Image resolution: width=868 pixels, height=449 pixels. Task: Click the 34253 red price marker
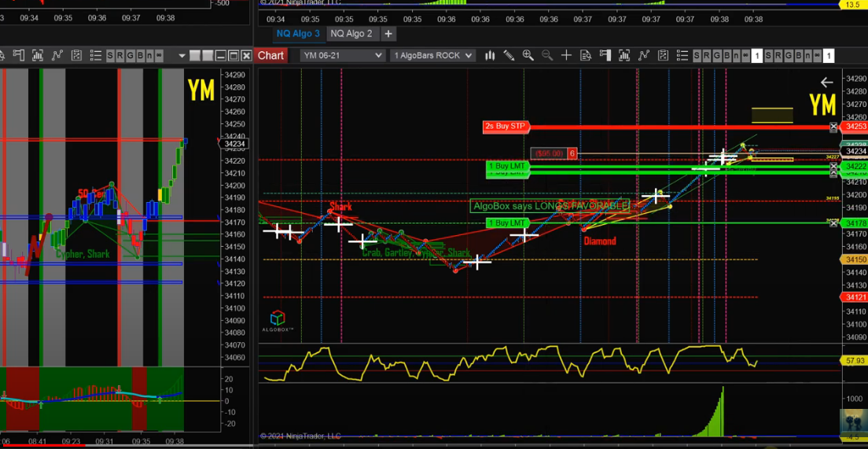855,127
